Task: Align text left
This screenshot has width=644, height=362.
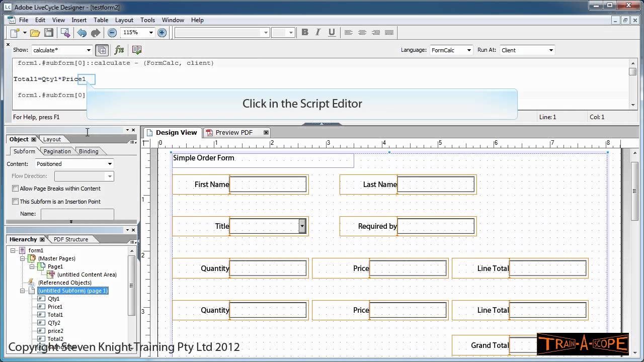Action: (x=348, y=32)
